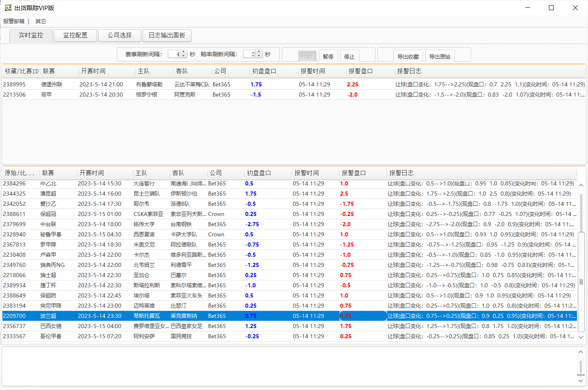Increase the 赔率刷新间隔 value with the up arrow
The height and width of the screenshot is (390, 588).
click(x=259, y=52)
